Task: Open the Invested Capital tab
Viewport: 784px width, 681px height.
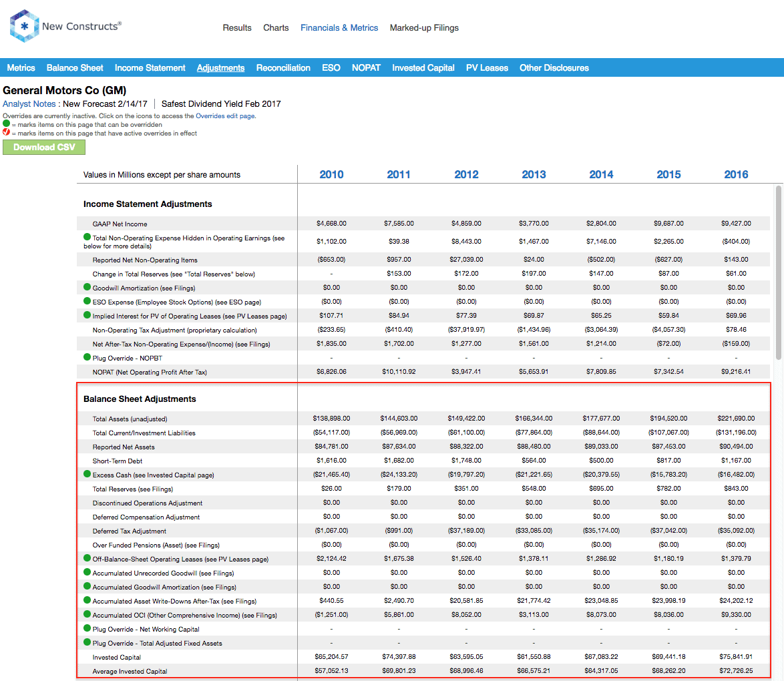Action: click(423, 68)
